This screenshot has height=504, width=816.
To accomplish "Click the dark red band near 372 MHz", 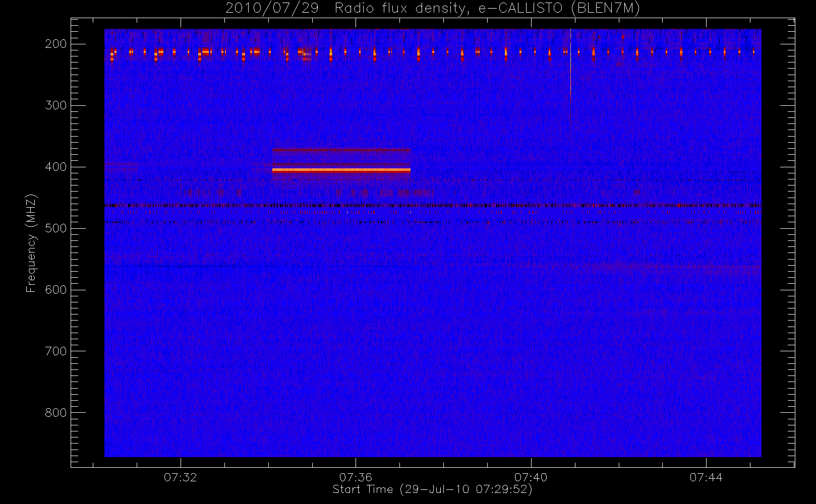I will coord(341,150).
